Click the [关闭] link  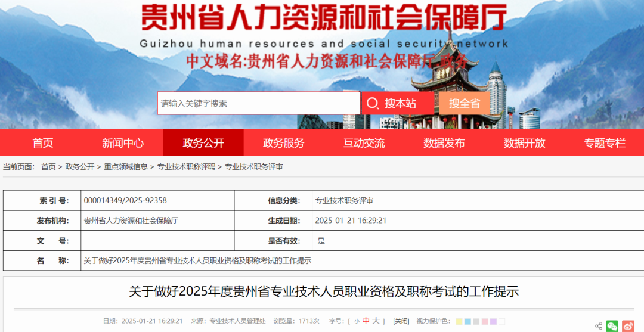(401, 321)
